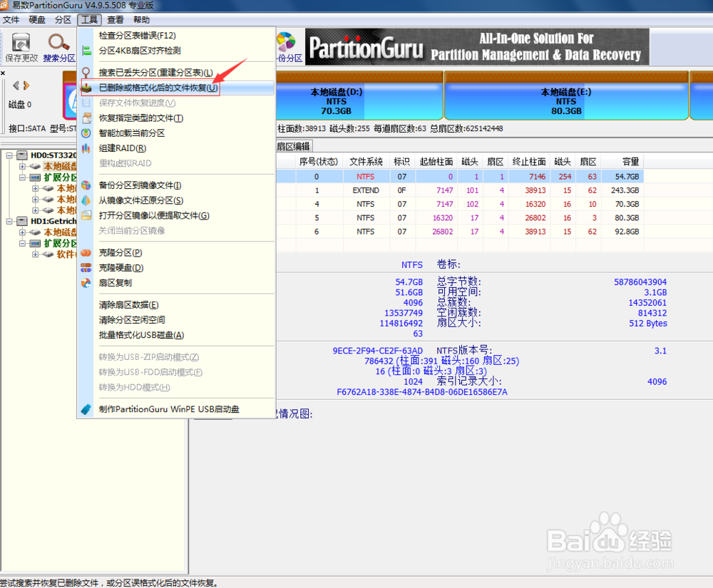Select the partition row with 70.3GB capacity
Viewport: 713px width, 588px height.
coord(460,204)
